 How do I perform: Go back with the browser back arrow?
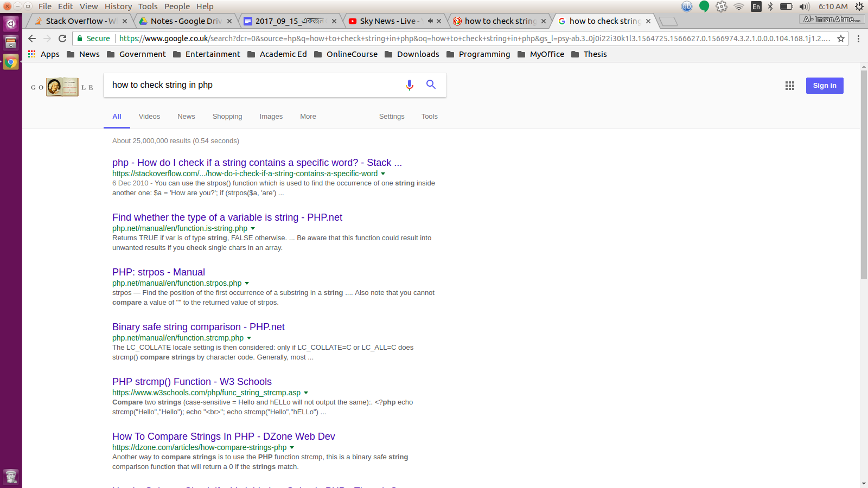click(x=32, y=38)
